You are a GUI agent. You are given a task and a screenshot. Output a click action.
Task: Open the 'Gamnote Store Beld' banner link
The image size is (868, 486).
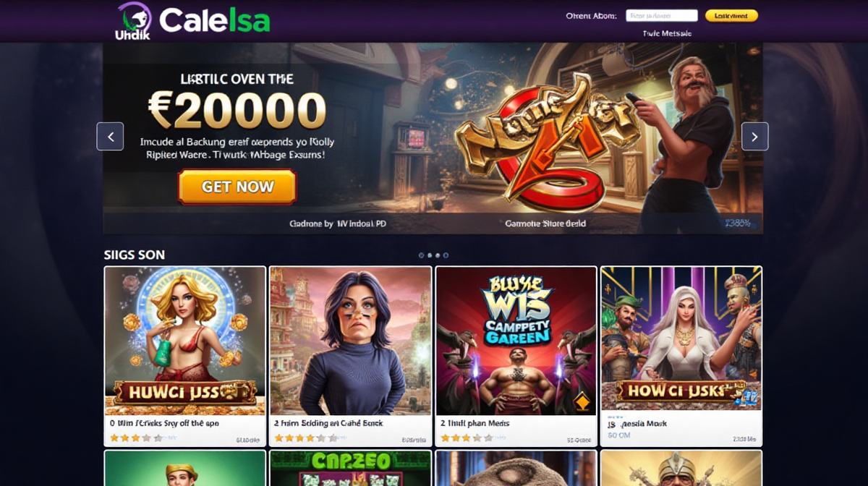coord(545,224)
